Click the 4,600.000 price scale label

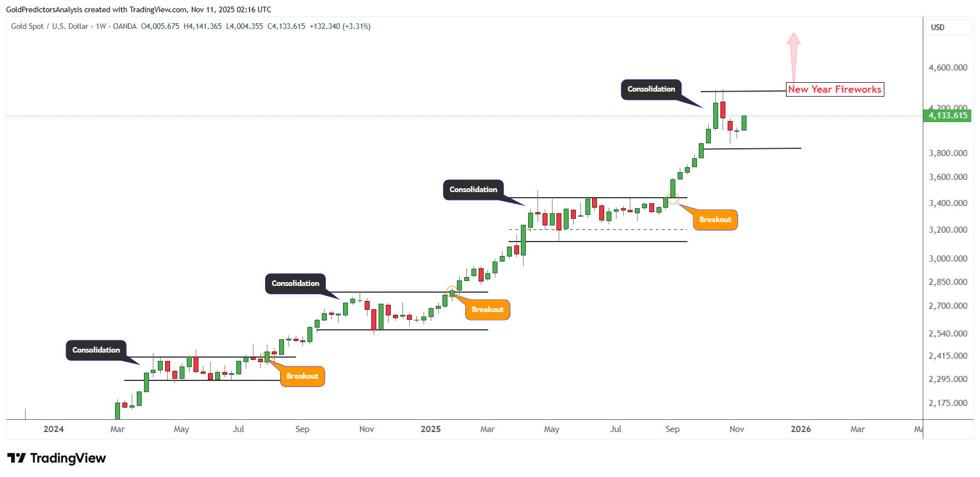point(948,68)
